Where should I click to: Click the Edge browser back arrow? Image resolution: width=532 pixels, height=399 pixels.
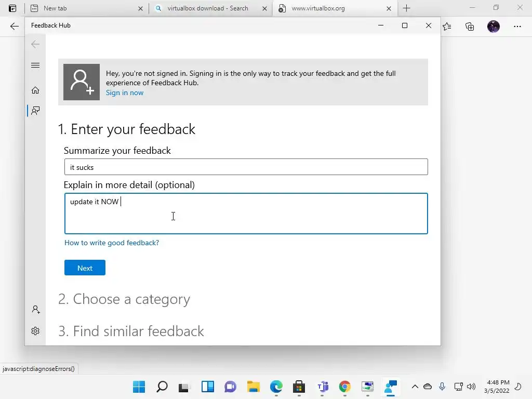pyautogui.click(x=14, y=26)
